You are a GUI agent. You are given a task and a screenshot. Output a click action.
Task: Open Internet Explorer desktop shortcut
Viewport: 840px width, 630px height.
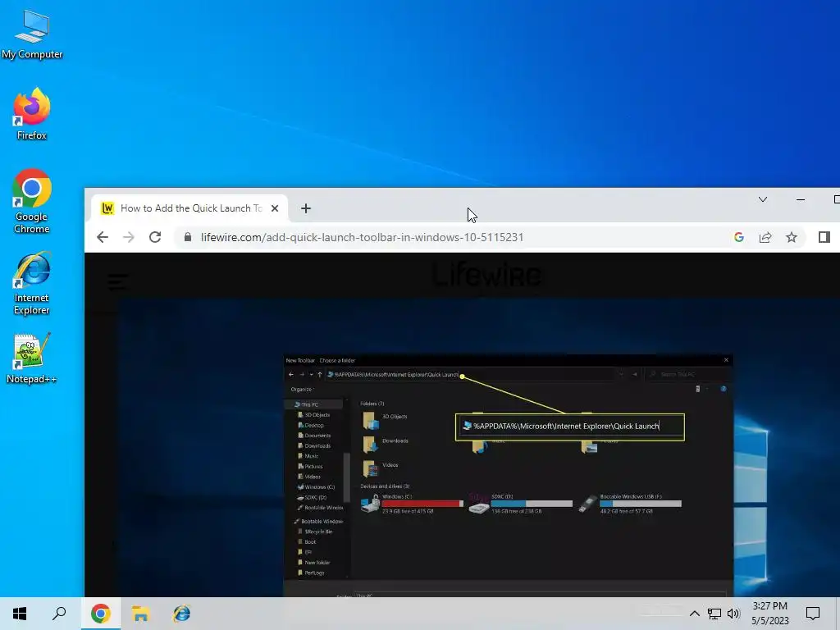[32, 283]
